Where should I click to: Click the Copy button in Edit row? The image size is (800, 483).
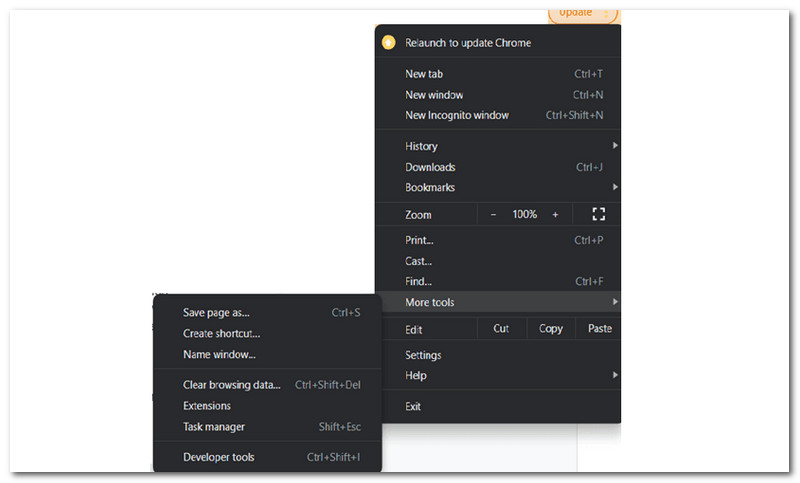551,329
